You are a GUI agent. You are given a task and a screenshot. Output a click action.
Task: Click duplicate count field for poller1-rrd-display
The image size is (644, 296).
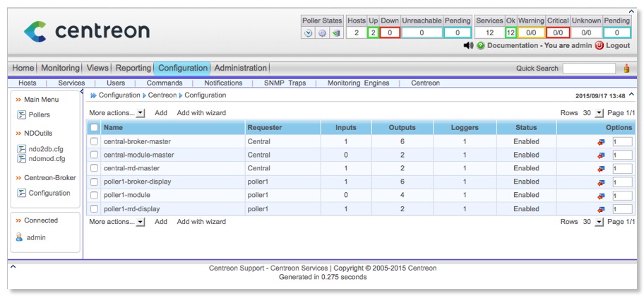pos(623,210)
